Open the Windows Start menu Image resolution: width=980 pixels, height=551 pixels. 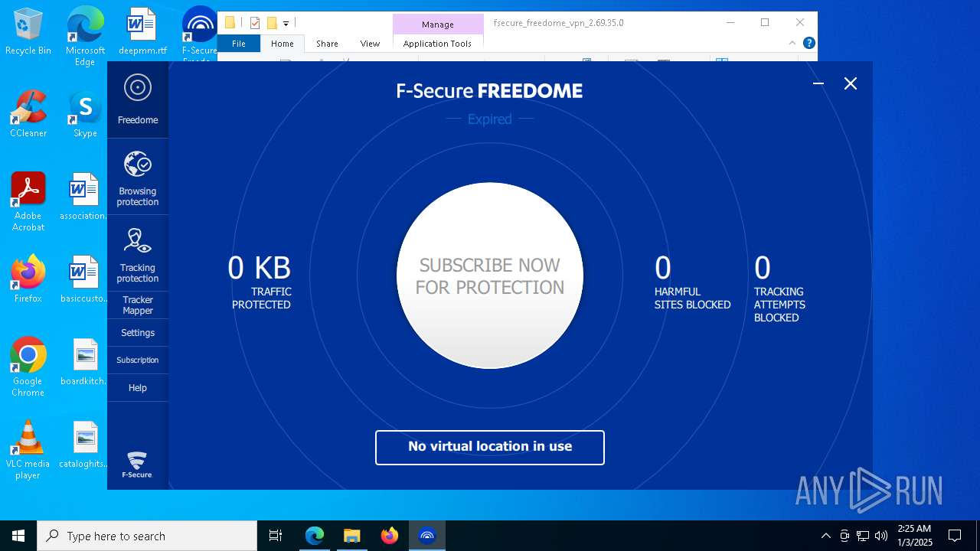18,536
